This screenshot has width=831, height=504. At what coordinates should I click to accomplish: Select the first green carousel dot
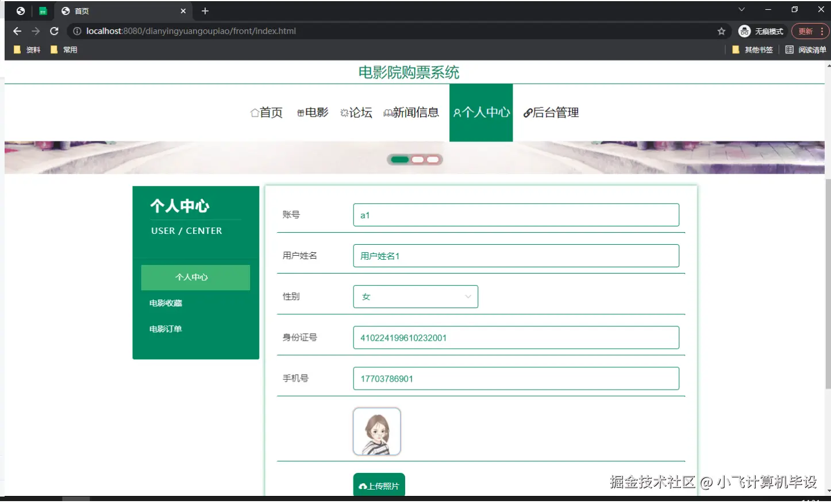(399, 159)
